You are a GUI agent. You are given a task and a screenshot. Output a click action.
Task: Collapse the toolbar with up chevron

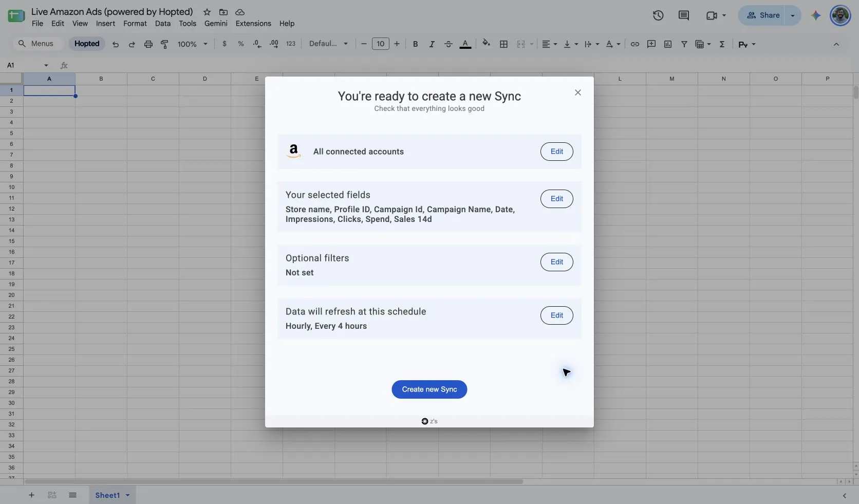[836, 44]
